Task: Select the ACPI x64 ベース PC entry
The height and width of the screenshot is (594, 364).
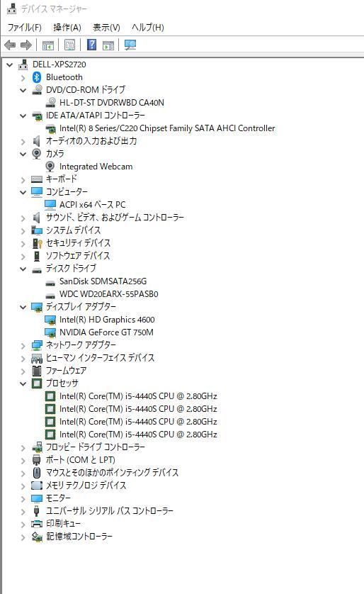Action: pyautogui.click(x=92, y=205)
